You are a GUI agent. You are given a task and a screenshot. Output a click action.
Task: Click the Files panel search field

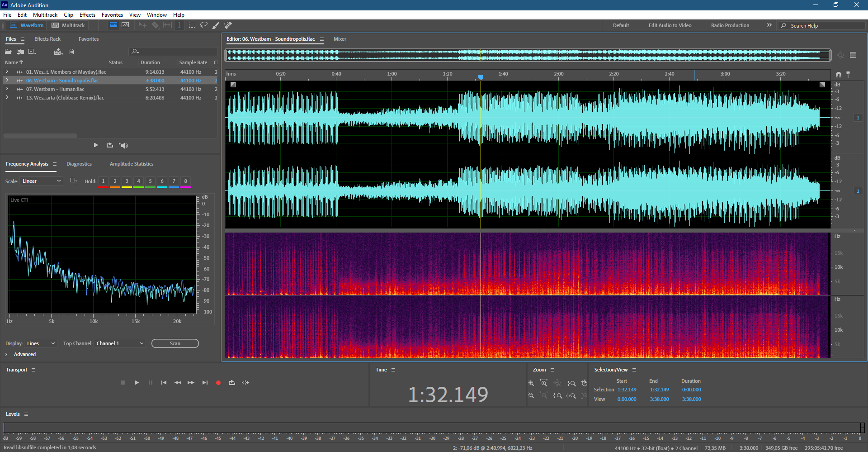[173, 52]
